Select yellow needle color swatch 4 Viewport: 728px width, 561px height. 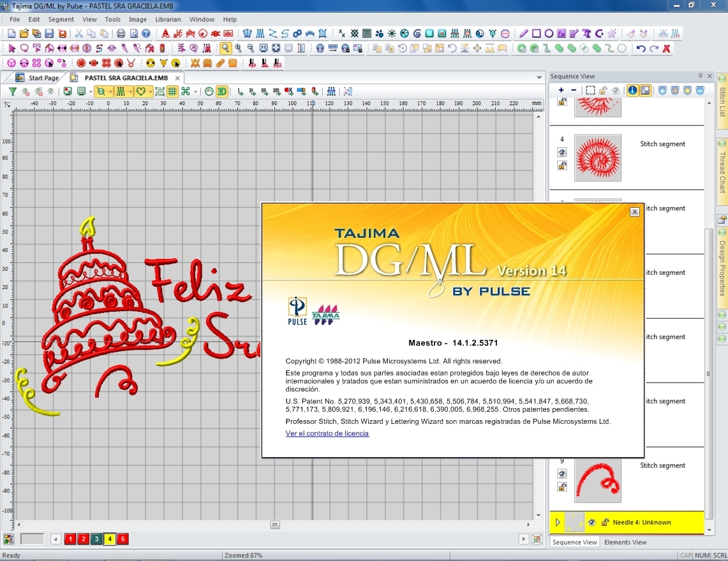tap(110, 539)
